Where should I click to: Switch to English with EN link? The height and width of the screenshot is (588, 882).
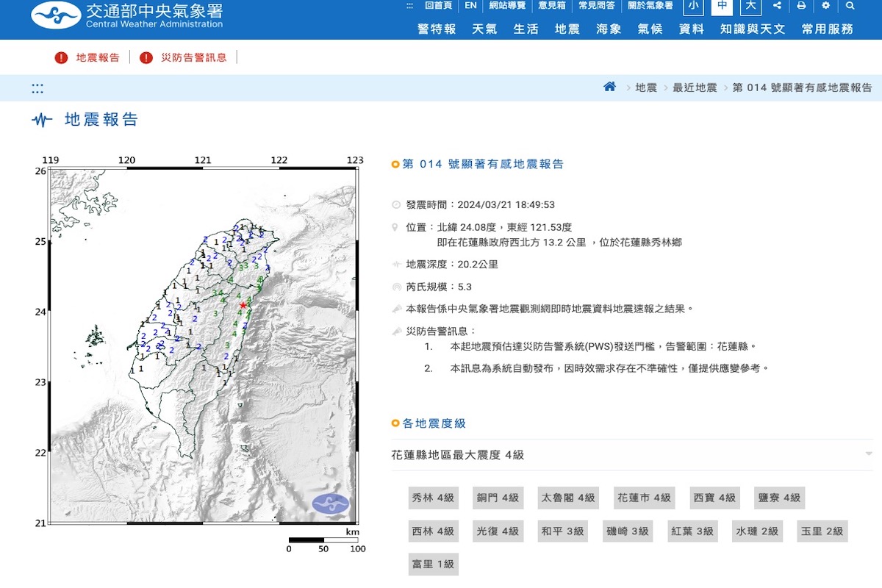(470, 6)
